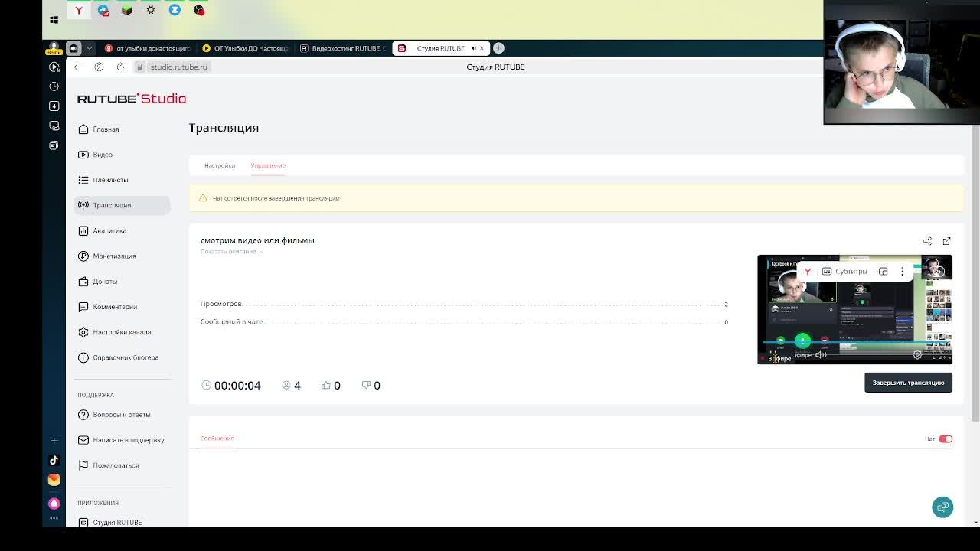Click the Yandex logo on player overlay
The image size is (980, 551).
click(x=807, y=272)
